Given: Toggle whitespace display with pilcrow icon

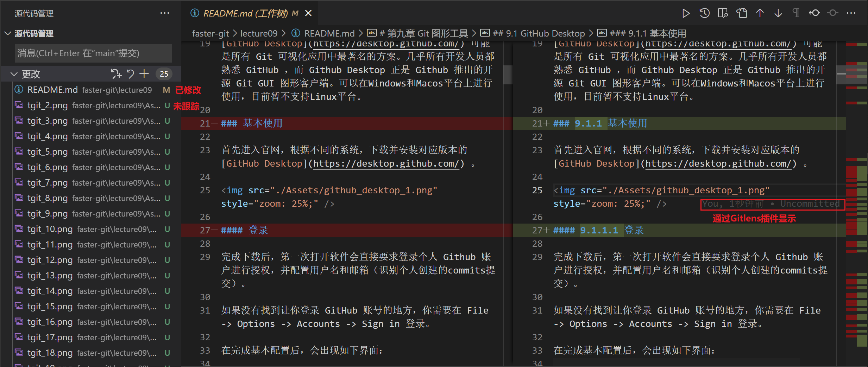Looking at the screenshot, I should coord(796,13).
